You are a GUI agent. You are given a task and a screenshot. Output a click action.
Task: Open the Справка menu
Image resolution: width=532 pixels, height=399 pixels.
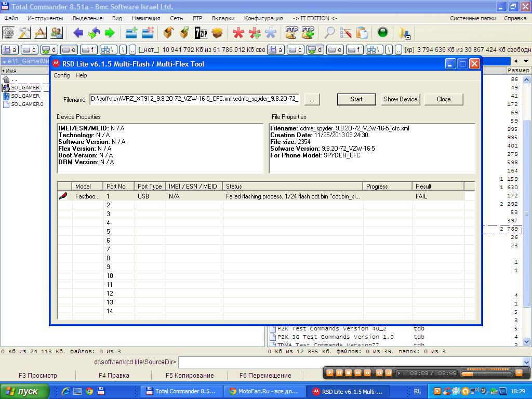[x=515, y=18]
